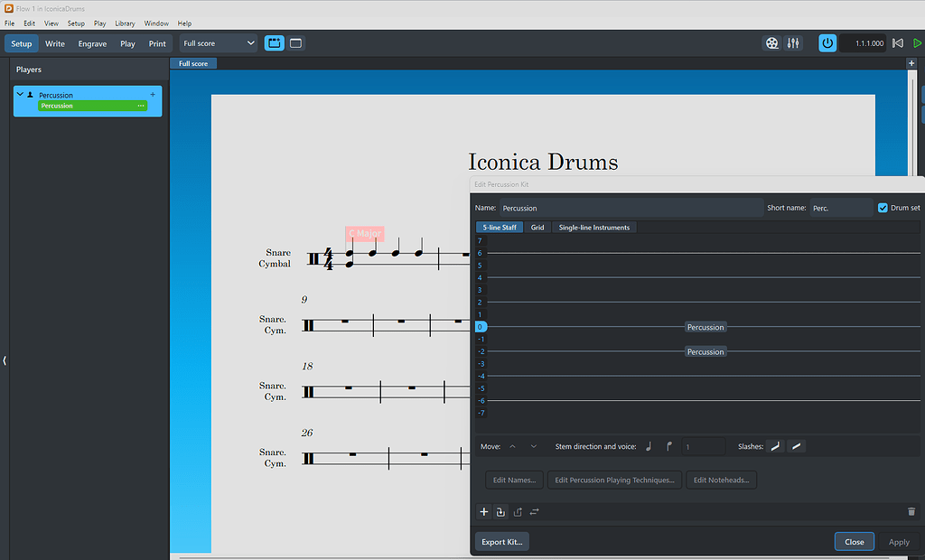Click the Export Kit button
This screenshot has width=925, height=560.
click(502, 542)
